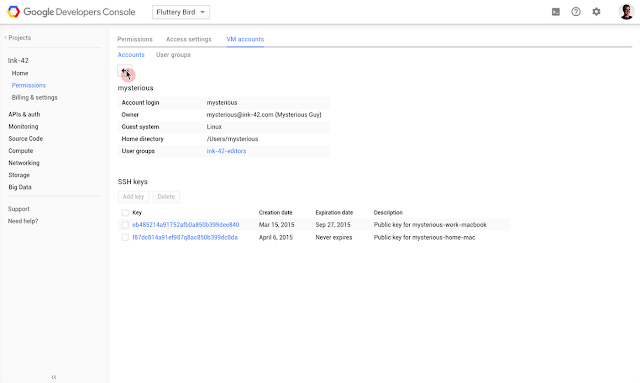
Task: Click the Linux guest system value
Action: click(x=214, y=127)
